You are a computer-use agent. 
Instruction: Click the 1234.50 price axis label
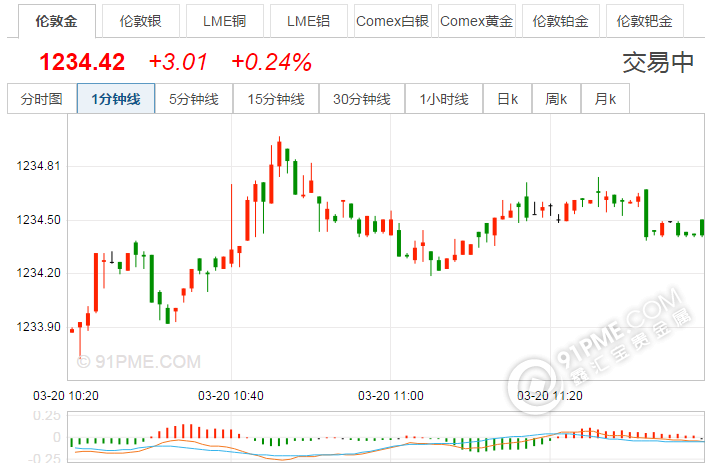(x=38, y=220)
